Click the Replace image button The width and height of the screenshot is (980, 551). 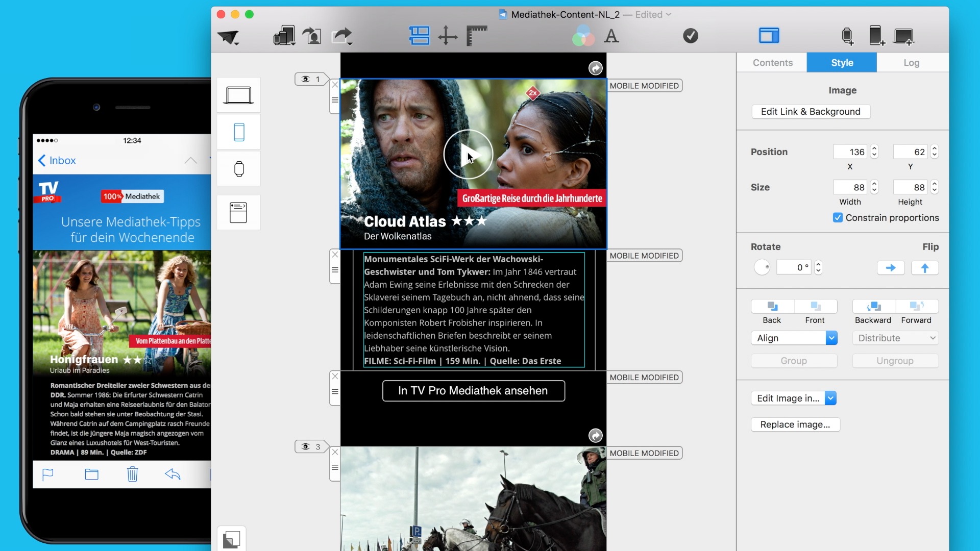[795, 424]
